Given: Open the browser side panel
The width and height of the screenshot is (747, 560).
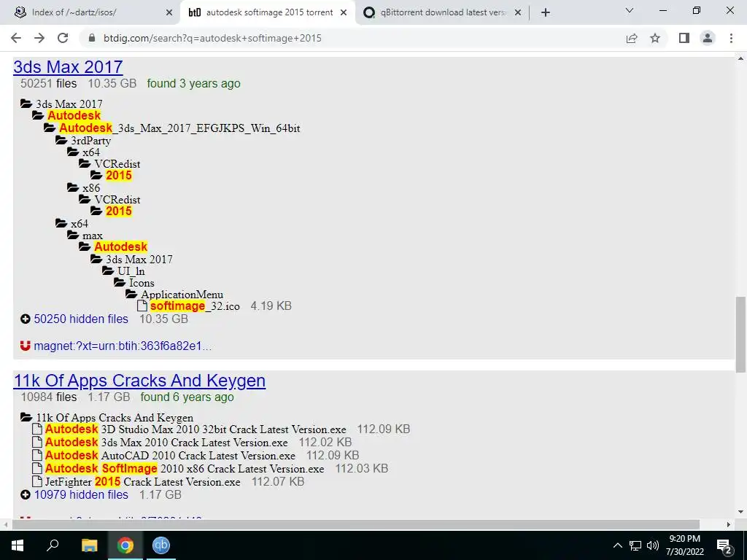Looking at the screenshot, I should [x=684, y=38].
